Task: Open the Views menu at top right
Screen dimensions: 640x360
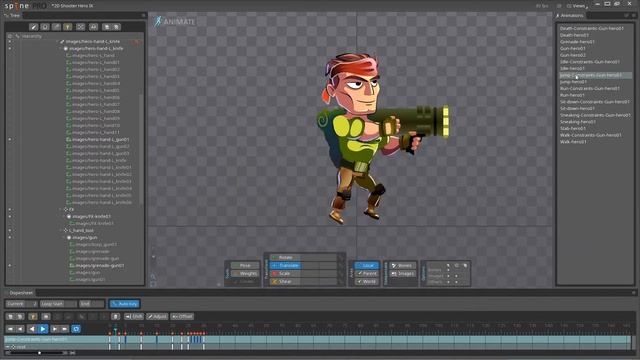Action: coord(578,6)
